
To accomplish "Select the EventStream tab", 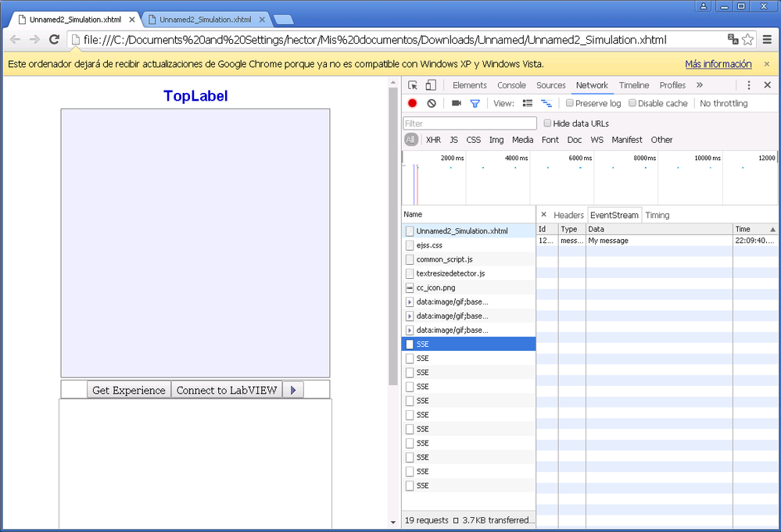I will pos(614,215).
